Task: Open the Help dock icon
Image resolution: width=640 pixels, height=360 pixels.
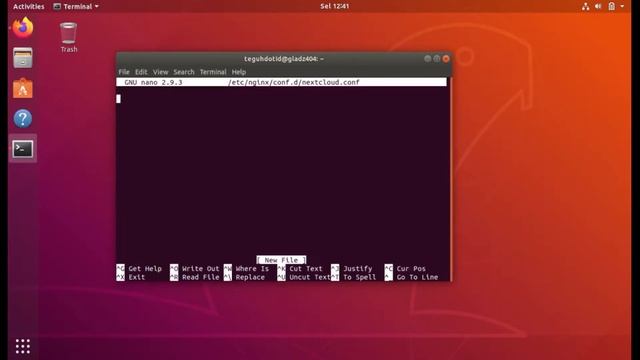Action: click(x=23, y=118)
